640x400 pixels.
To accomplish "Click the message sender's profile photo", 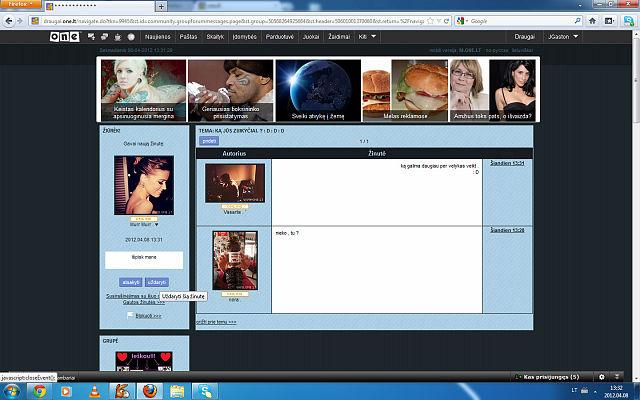I will tap(144, 185).
